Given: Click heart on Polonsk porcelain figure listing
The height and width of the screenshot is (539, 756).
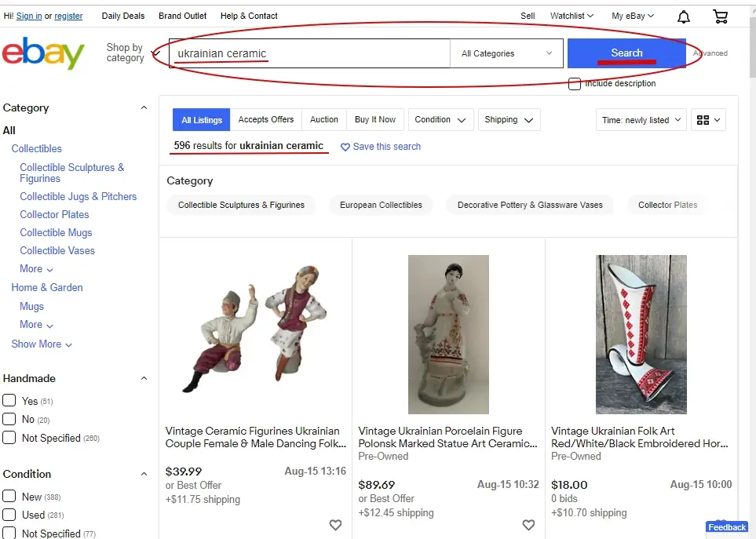Looking at the screenshot, I should (x=528, y=525).
